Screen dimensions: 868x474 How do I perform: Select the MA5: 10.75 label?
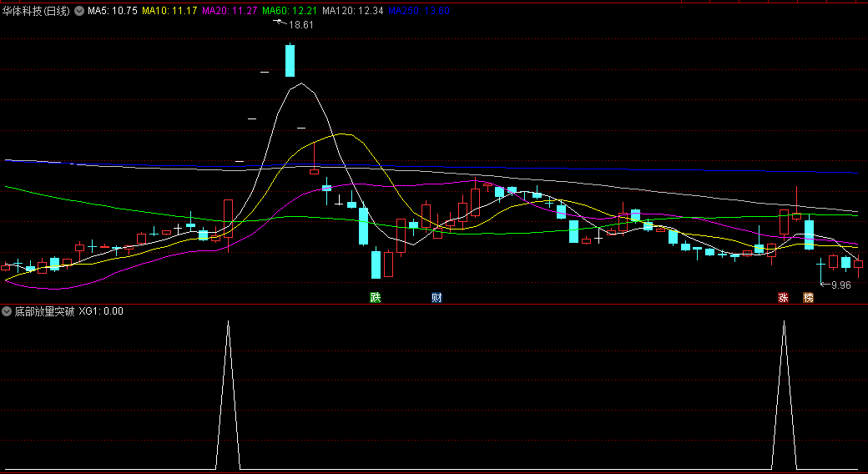click(x=113, y=11)
